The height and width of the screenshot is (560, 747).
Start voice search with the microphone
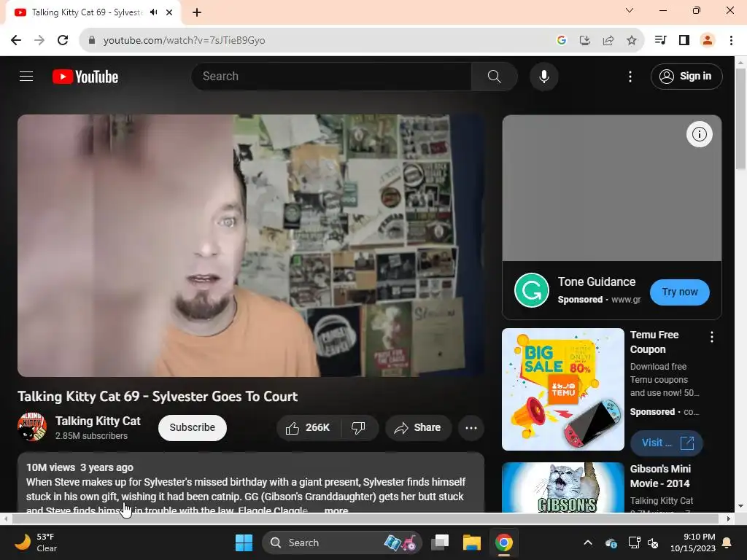(543, 76)
